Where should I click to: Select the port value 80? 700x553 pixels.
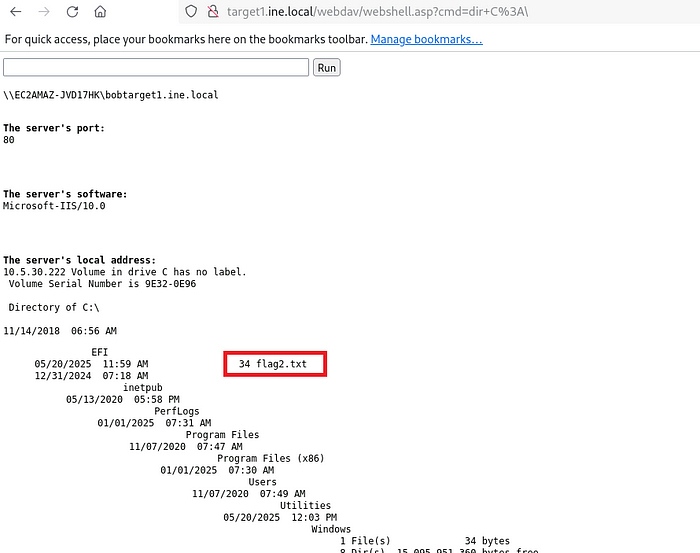tap(9, 140)
